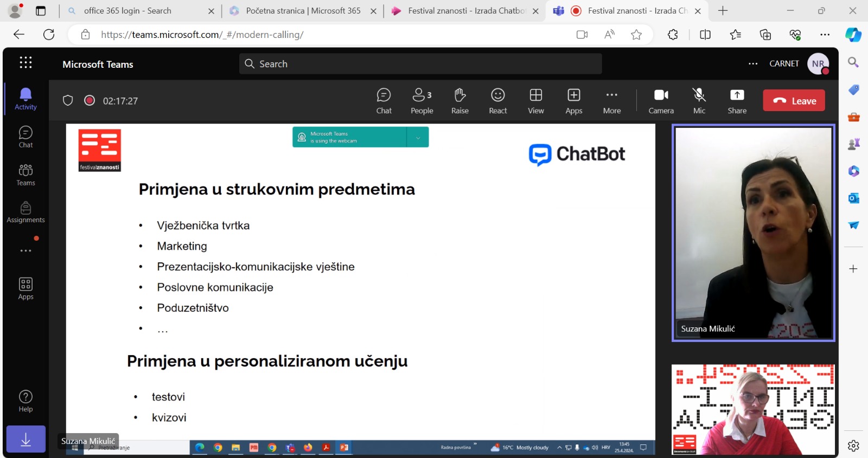Image resolution: width=868 pixels, height=458 pixels.
Task: Leave the meeting
Action: (x=794, y=100)
